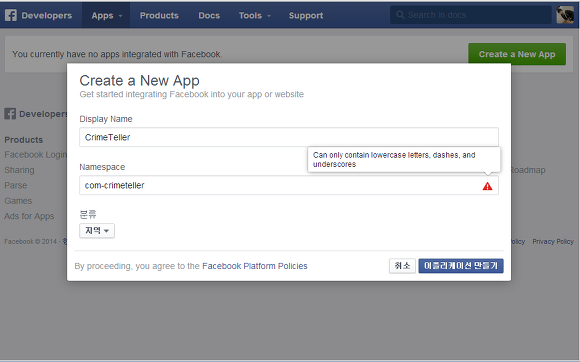
Task: Click the footer Facebook Developers logo icon
Action: 10,114
